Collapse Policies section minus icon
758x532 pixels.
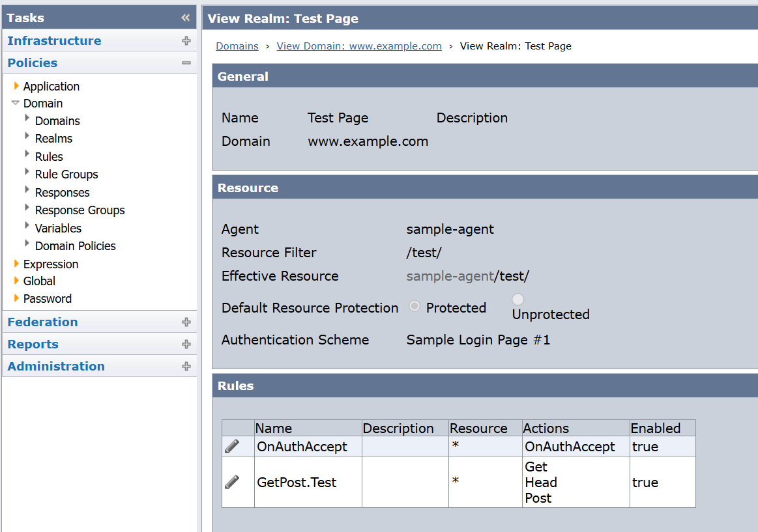[186, 63]
